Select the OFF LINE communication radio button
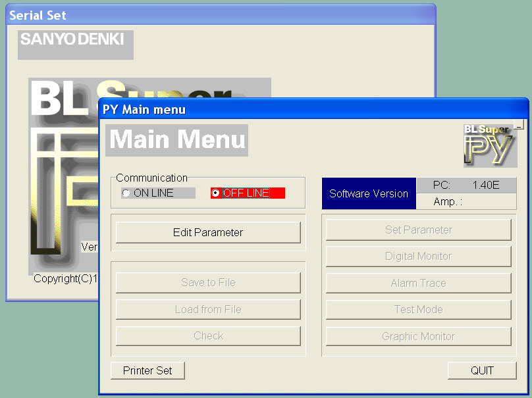 tap(216, 193)
